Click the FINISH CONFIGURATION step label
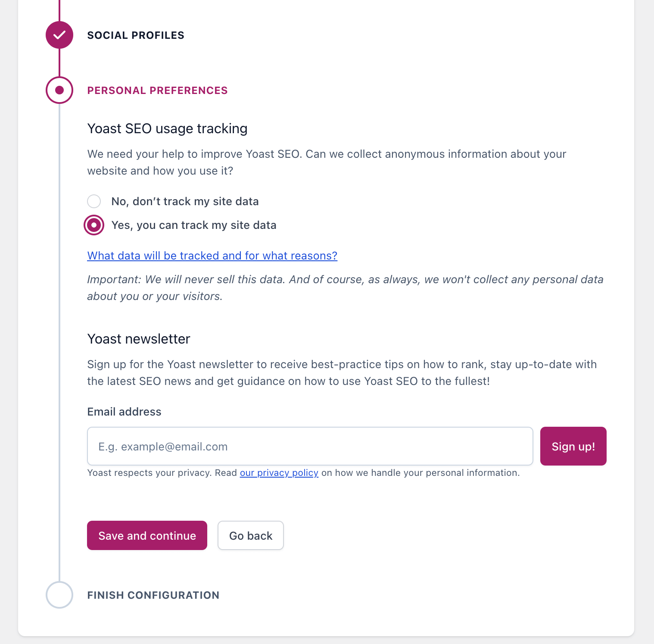The width and height of the screenshot is (654, 644). pyautogui.click(x=153, y=595)
